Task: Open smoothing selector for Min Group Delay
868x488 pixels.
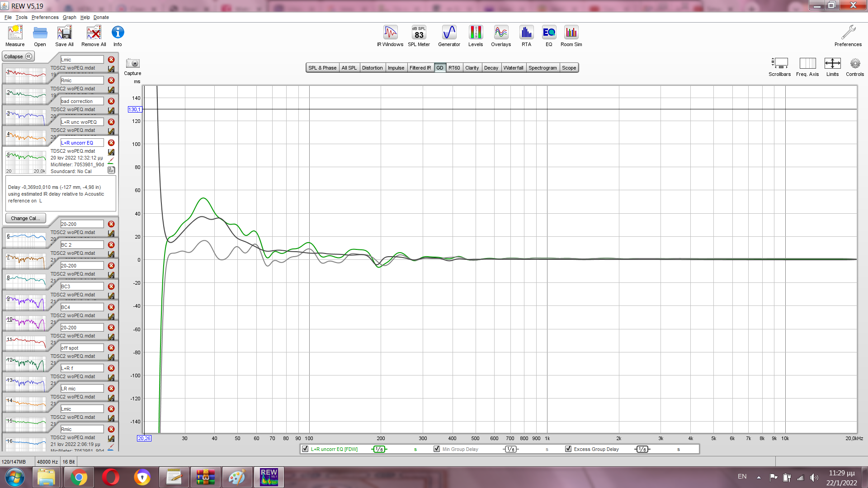Action: coord(511,449)
